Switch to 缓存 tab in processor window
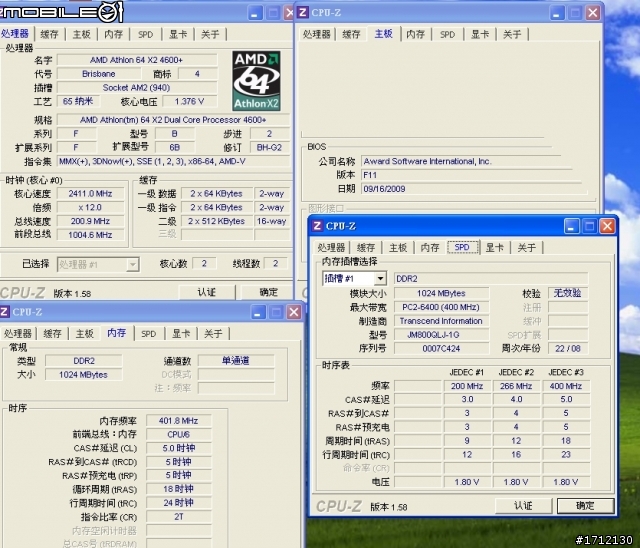Image resolution: width=640 pixels, height=548 pixels. [x=50, y=34]
